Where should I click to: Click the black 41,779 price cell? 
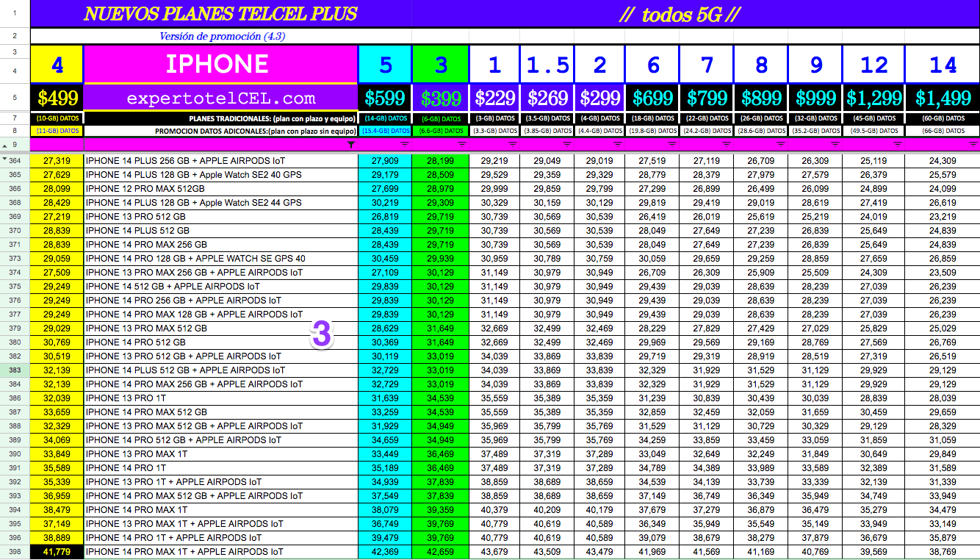pos(57,552)
